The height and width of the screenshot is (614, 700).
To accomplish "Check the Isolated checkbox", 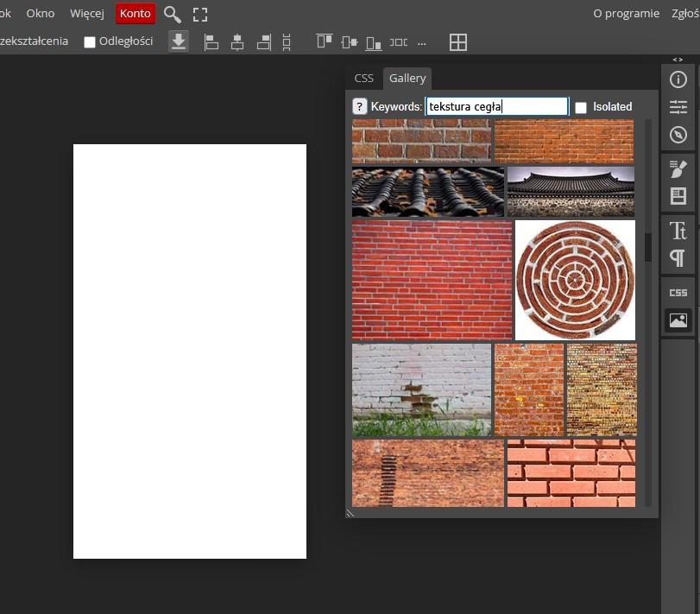I will (x=581, y=107).
